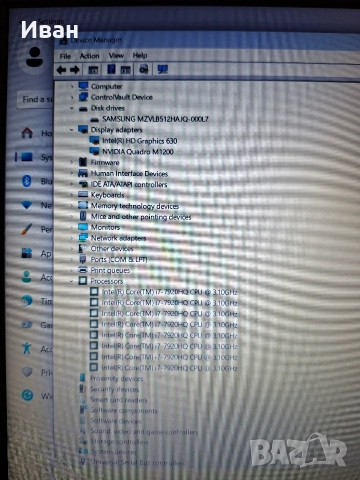
Task: Expand the Firmware node
Action: pos(72,162)
